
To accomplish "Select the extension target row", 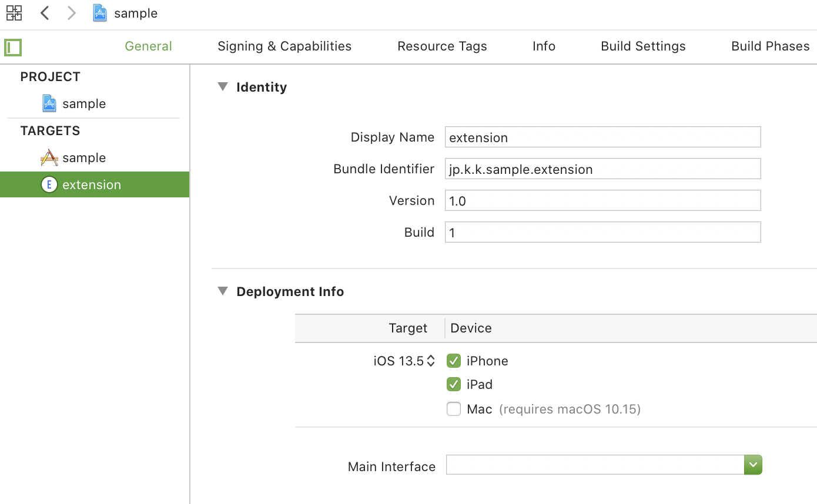I will 95,184.
